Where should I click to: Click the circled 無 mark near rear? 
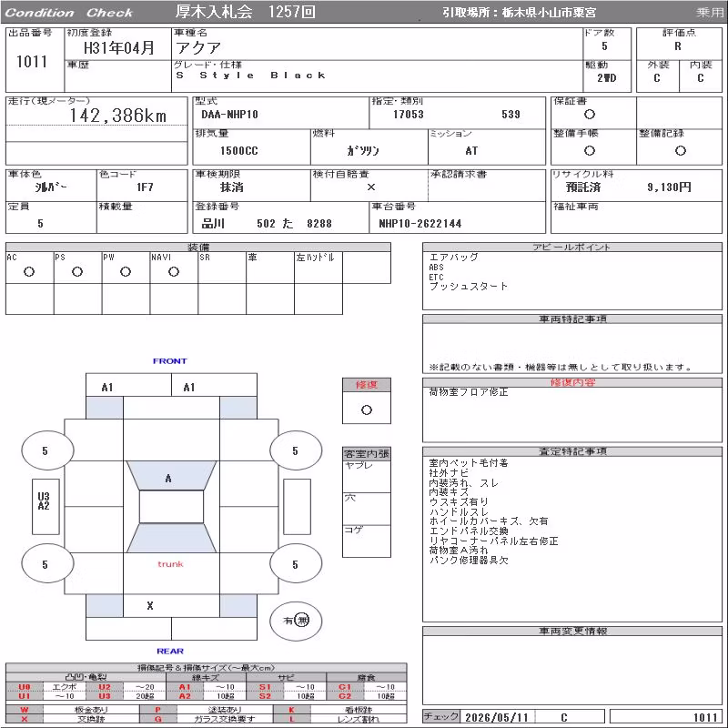click(x=302, y=621)
